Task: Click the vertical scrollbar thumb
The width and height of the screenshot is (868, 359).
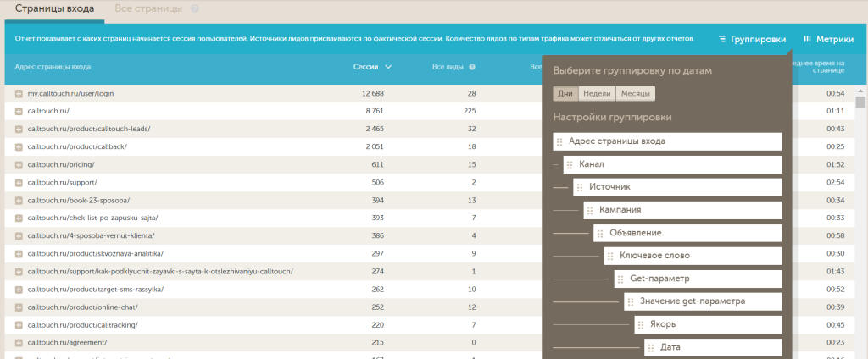Action: 860,102
